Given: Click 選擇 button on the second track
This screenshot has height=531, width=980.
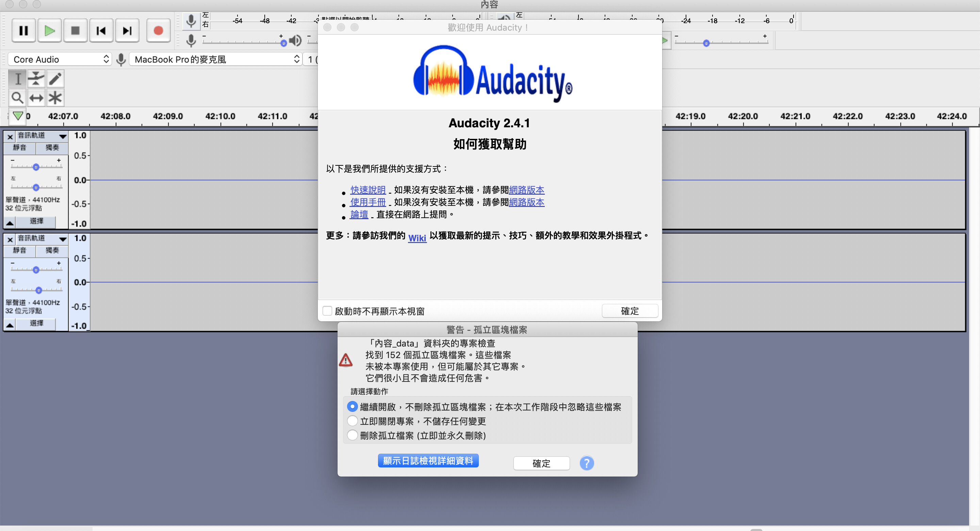Looking at the screenshot, I should click(x=36, y=324).
